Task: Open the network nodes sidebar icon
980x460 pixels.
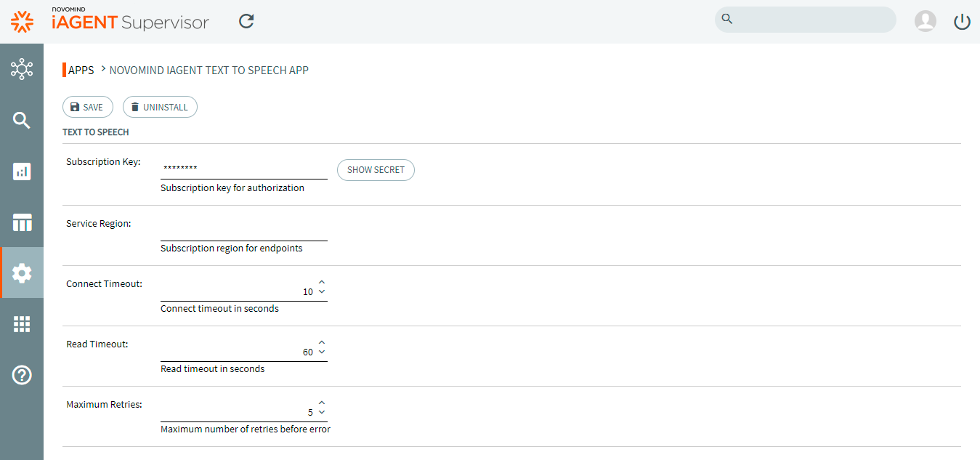Action: tap(22, 69)
